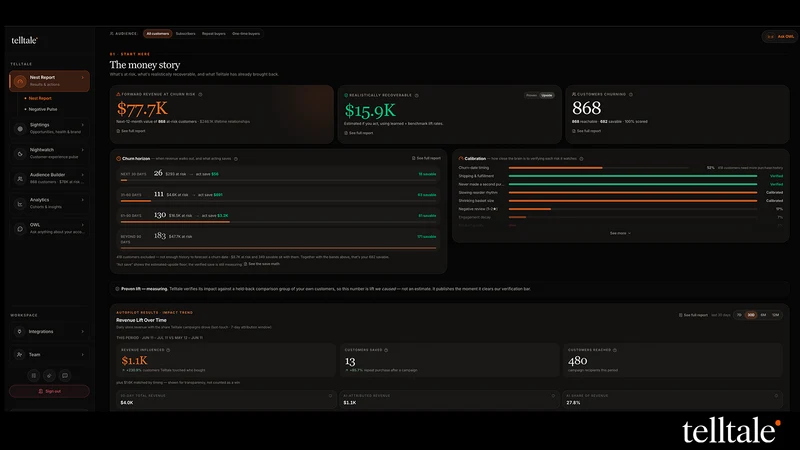Expand the Team chevron
This screenshot has height=450, width=800.
[83, 355]
